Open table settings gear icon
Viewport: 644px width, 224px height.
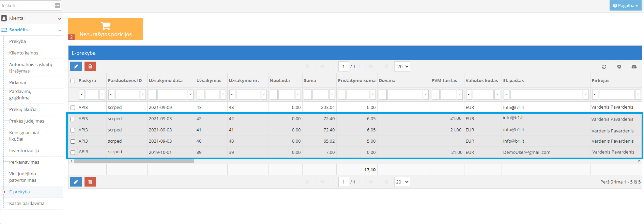coord(619,67)
